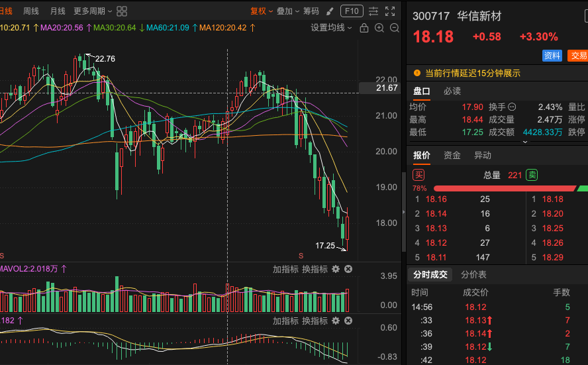Select the 报价 tab

(x=422, y=155)
